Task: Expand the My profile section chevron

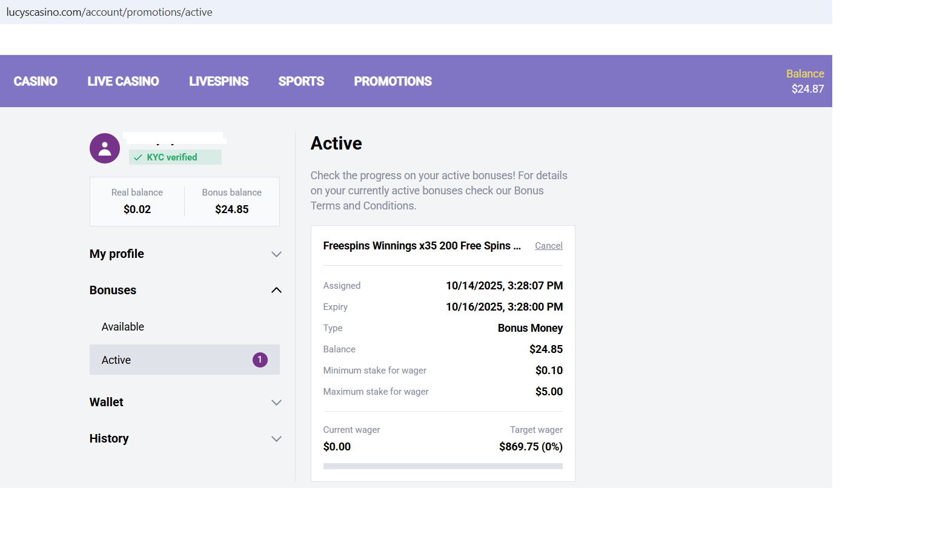Action: [276, 254]
